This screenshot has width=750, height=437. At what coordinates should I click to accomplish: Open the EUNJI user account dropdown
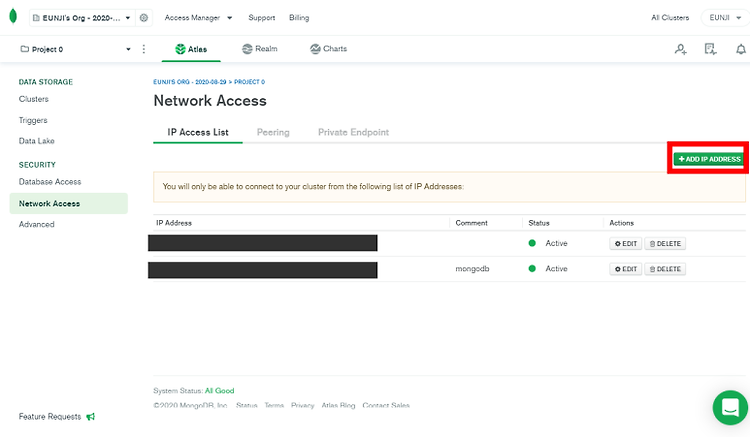pyautogui.click(x=725, y=18)
